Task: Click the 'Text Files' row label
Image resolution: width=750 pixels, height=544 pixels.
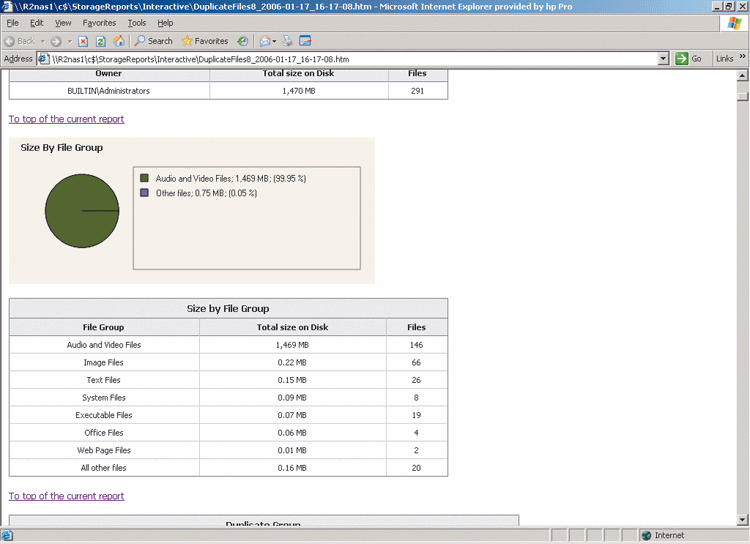Action: [103, 380]
